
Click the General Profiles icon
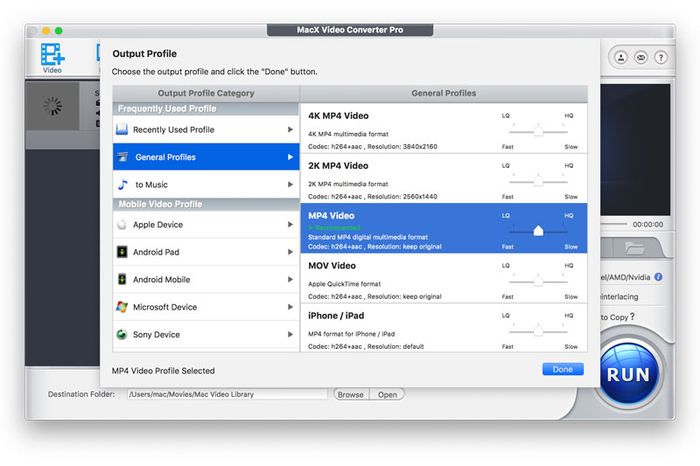click(x=123, y=157)
